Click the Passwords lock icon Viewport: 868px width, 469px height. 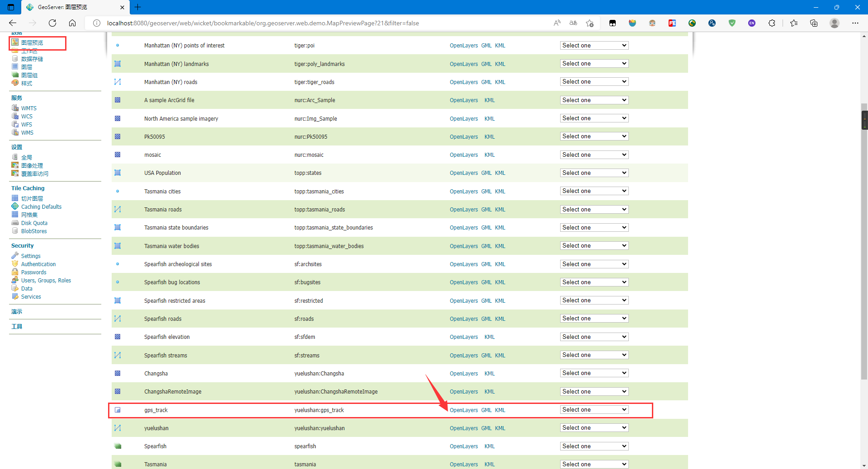(x=15, y=272)
